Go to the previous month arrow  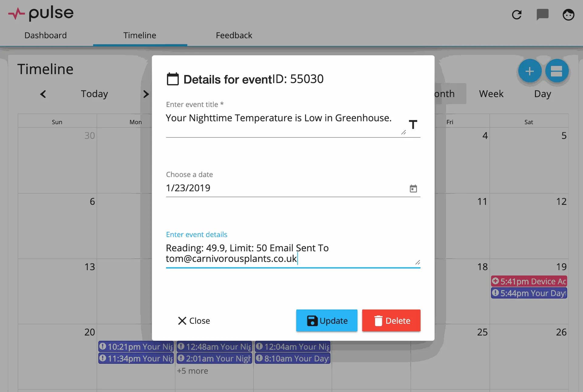43,94
